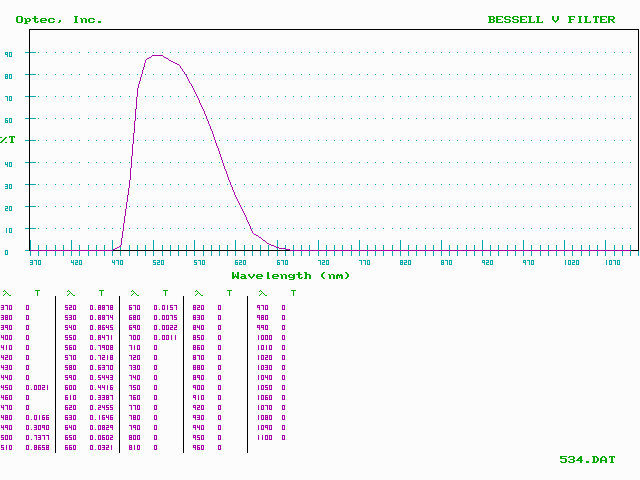640x480 pixels.
Task: Click the wavelength 1100 table entry
Action: [x=263, y=437]
